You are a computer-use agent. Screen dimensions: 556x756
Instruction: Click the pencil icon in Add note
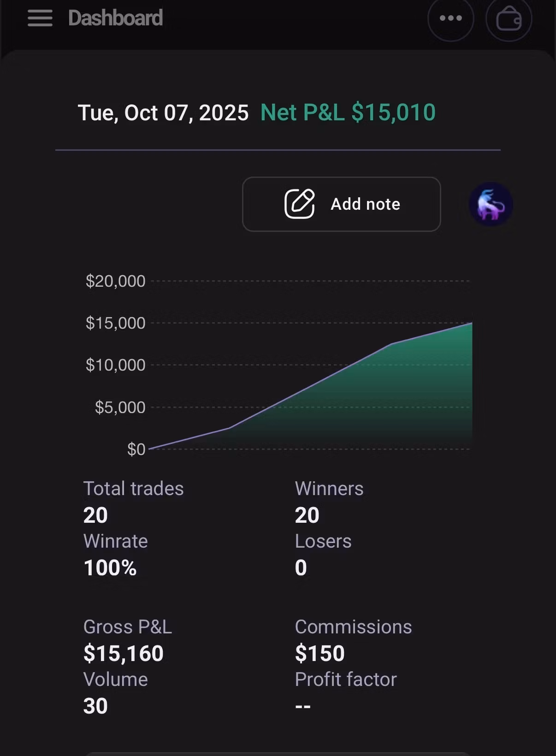click(x=300, y=204)
